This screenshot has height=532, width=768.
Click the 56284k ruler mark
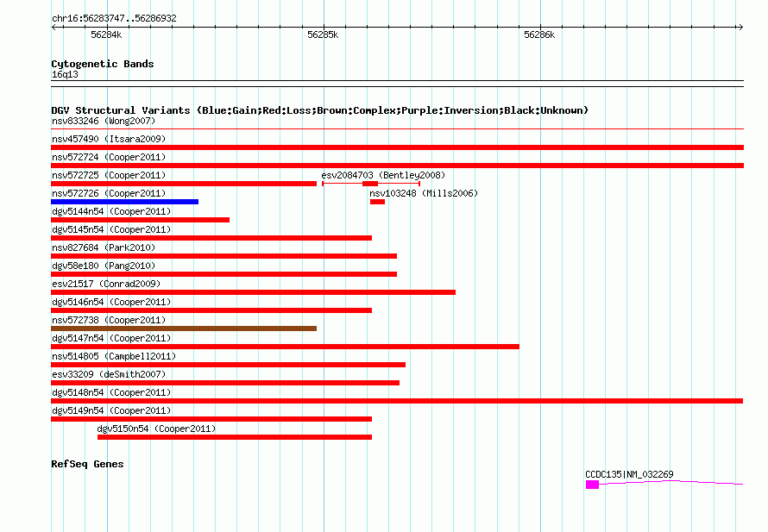click(x=106, y=34)
